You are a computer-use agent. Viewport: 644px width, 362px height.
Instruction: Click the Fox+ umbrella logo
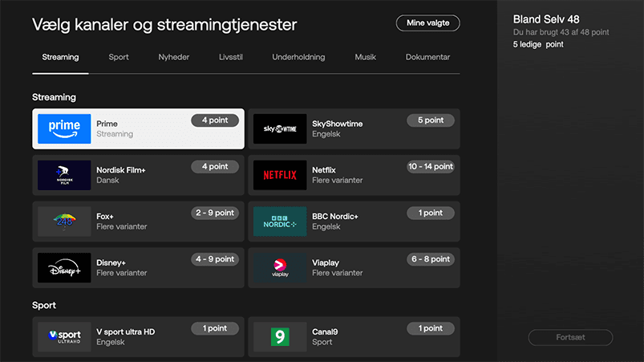pos(64,222)
